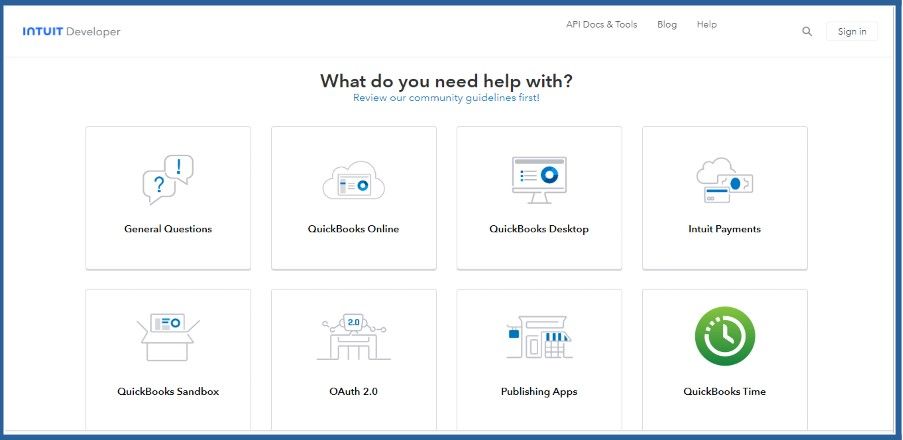Click the QuickBooks Desktop label
903x440 pixels.
click(x=539, y=229)
